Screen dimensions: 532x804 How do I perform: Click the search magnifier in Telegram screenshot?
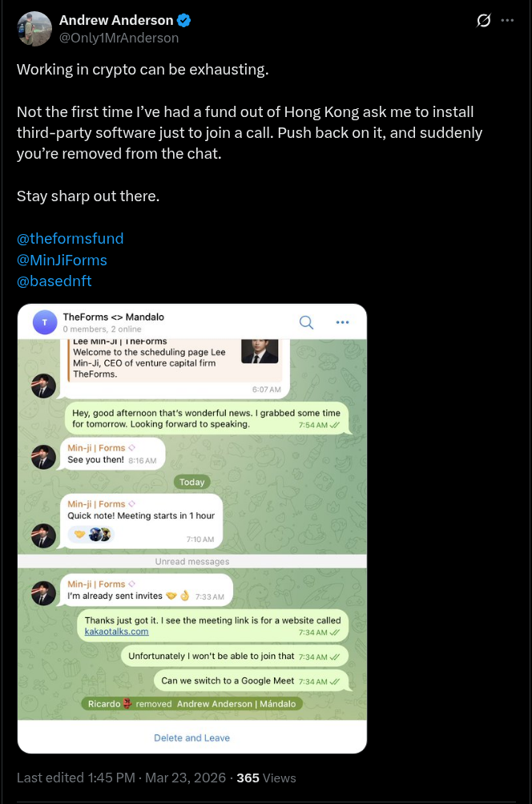[306, 322]
